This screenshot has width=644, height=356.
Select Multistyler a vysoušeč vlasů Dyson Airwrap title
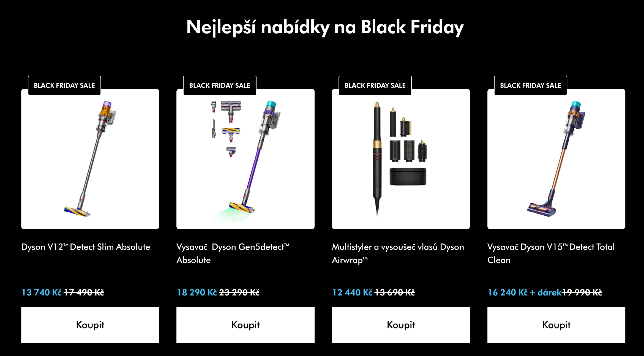(x=398, y=253)
